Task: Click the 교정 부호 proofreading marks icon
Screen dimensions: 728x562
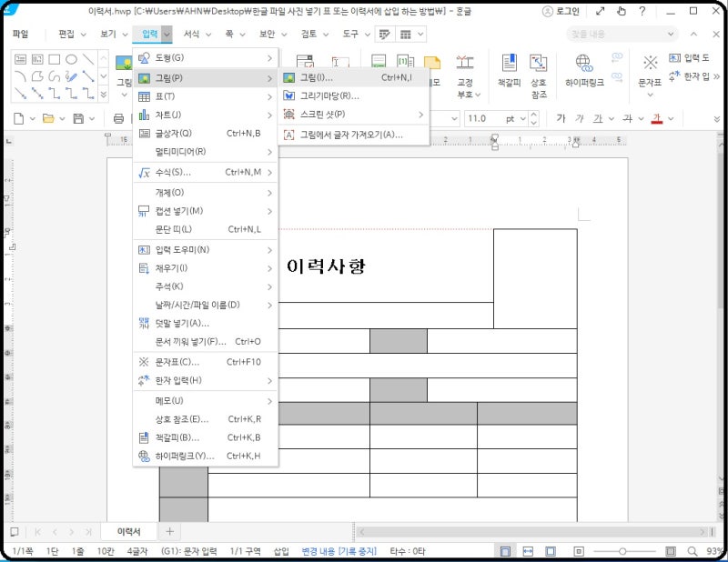Action: (465, 64)
